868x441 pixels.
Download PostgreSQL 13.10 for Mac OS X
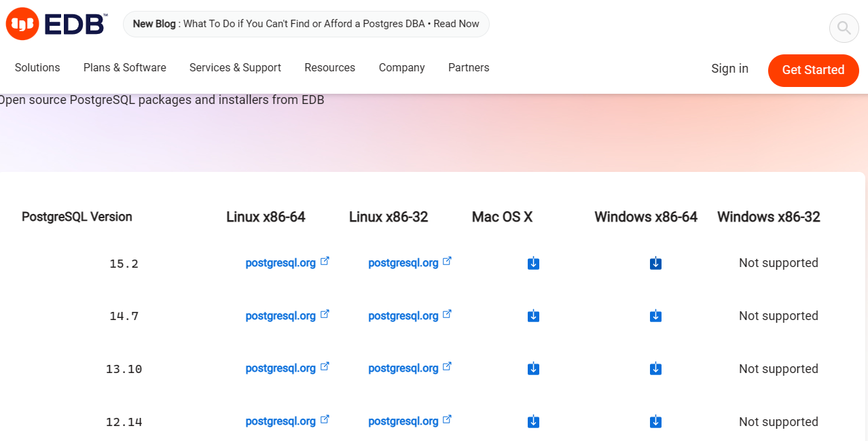[x=534, y=369]
